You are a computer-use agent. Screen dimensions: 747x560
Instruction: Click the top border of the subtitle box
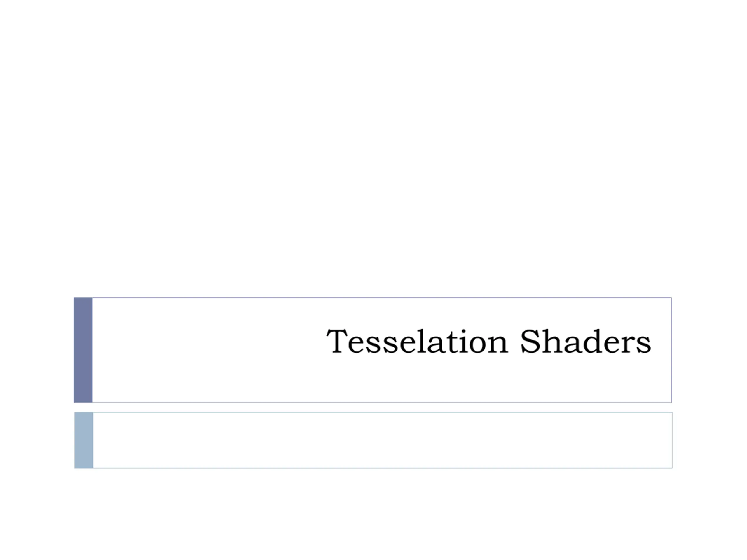point(383,412)
